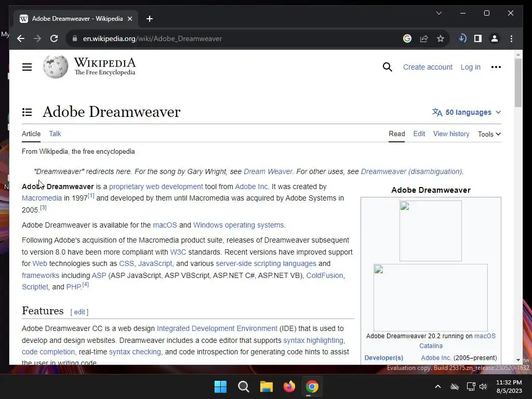Close the Adobe Dreamweaver Wikipedia tab
The image size is (532, 399).
(130, 19)
